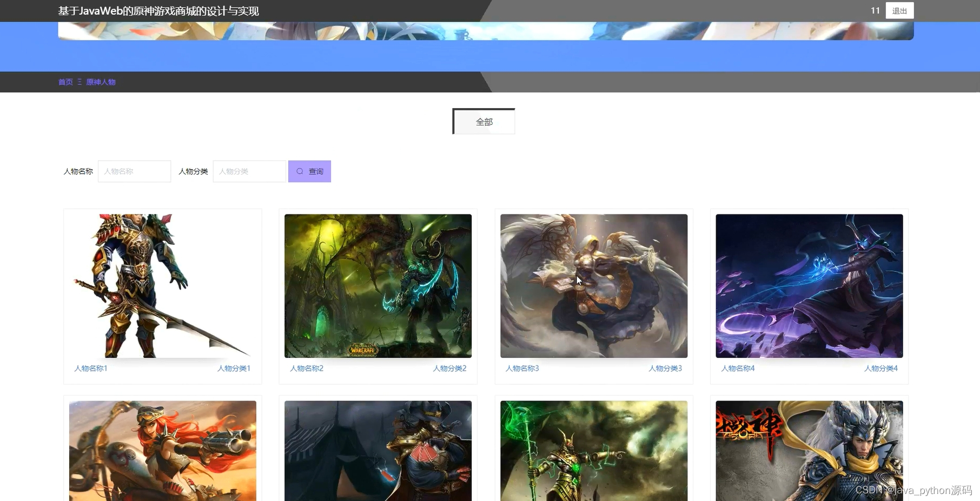Click the 人物名称1 label
Viewport: 980px width, 501px height.
click(91, 369)
